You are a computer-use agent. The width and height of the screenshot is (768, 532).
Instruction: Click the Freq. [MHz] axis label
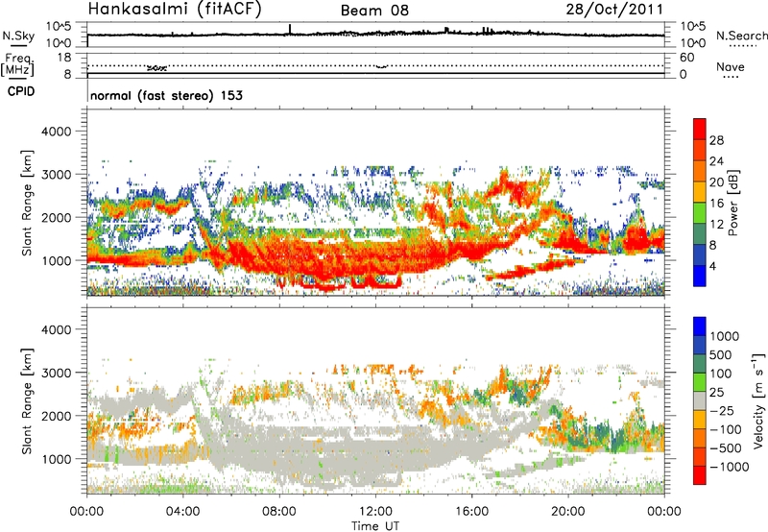pos(19,64)
